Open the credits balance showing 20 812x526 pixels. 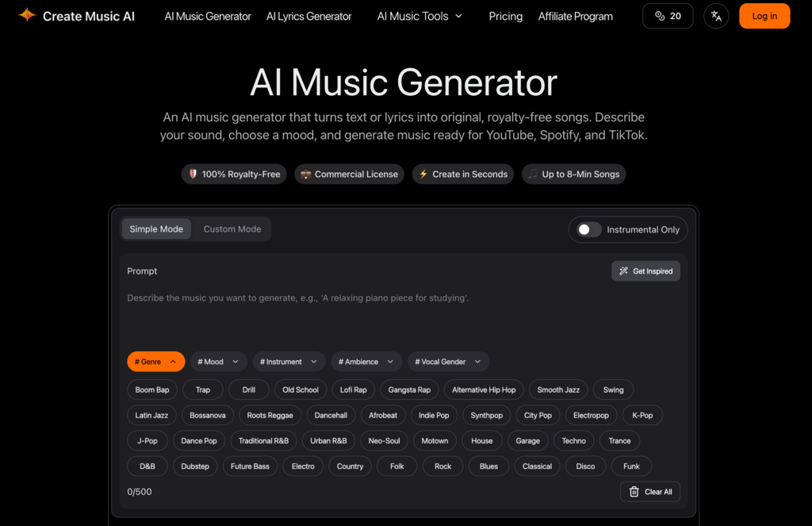coord(667,16)
